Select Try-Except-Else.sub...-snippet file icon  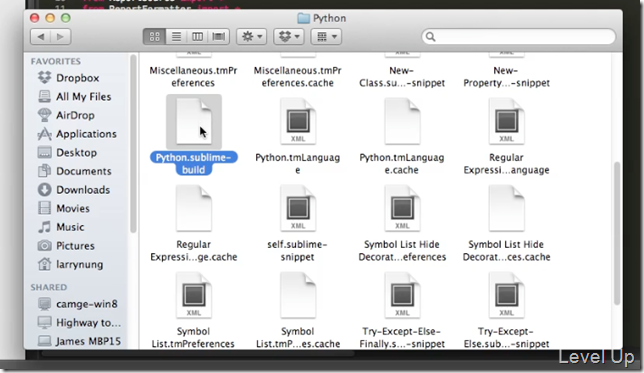point(506,296)
